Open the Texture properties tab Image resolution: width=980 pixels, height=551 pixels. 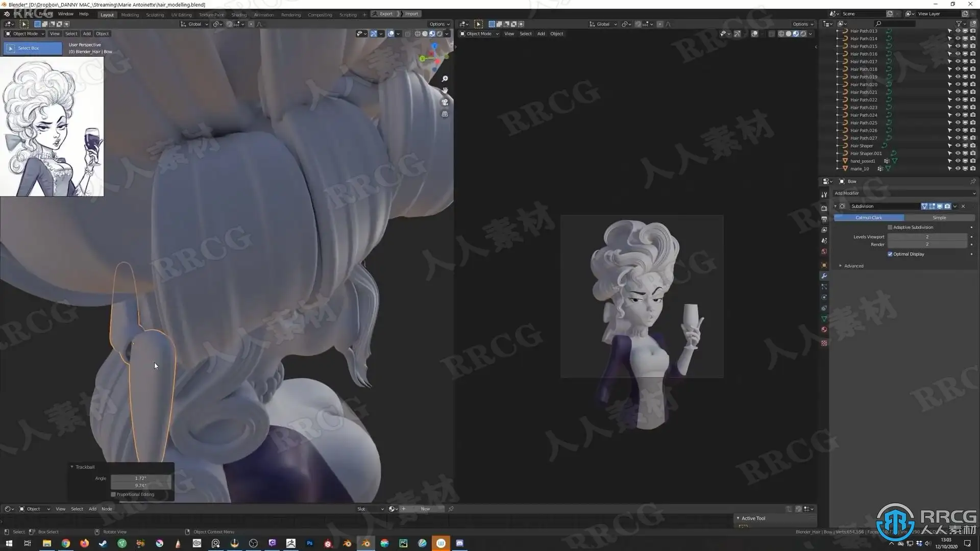pos(824,343)
